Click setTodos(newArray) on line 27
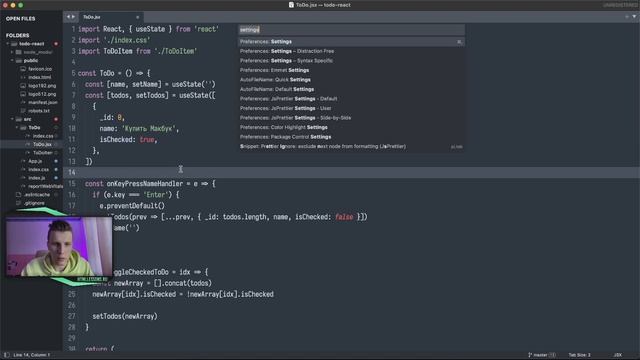The height and width of the screenshot is (360, 640). pos(125,316)
